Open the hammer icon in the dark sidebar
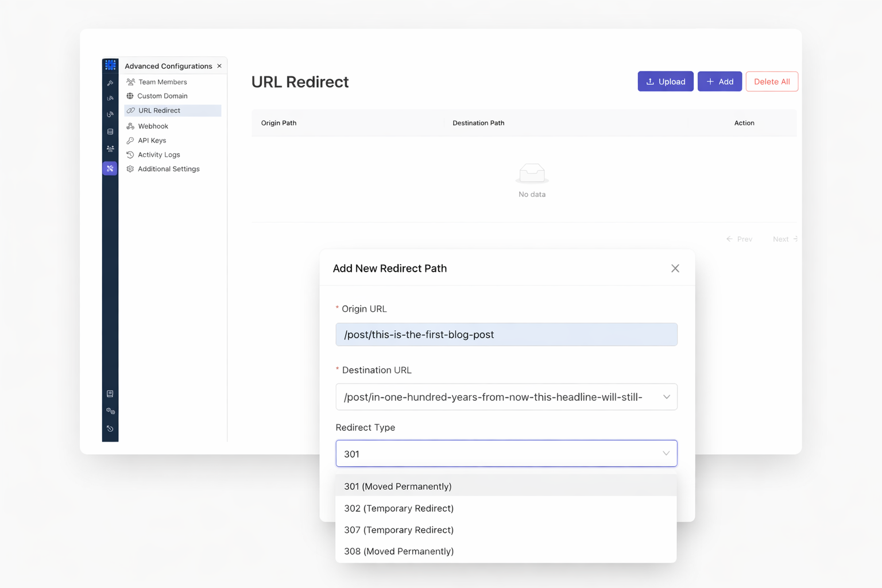Viewport: 882px width, 588px height. point(110,83)
